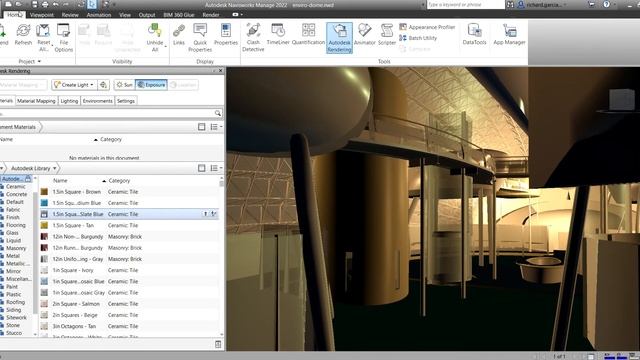Click the Help question mark icon
Viewport: 640px width, 360px height.
click(607, 4)
